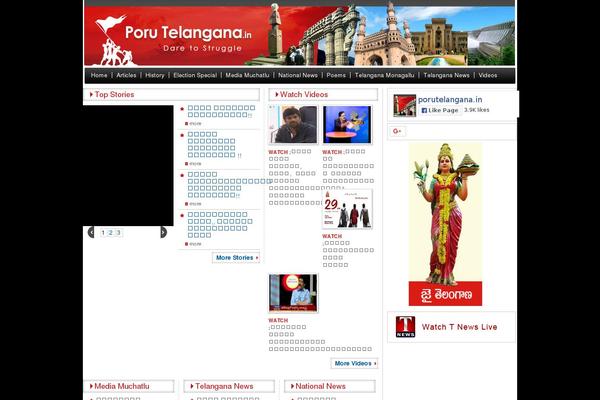Image resolution: width=600 pixels, height=400 pixels.
Task: Open the video thumbnail of man in blue shirt
Action: click(x=293, y=293)
